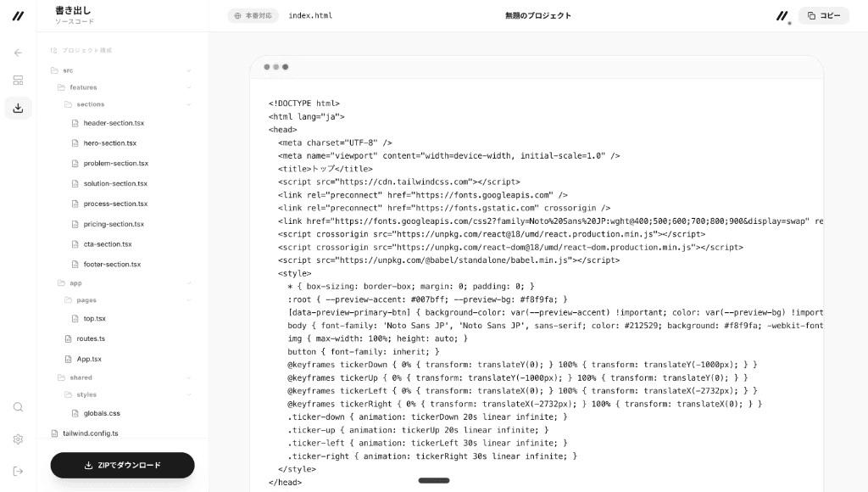Click the double-slash icon beside copy button
The height and width of the screenshot is (492, 868).
coord(782,16)
